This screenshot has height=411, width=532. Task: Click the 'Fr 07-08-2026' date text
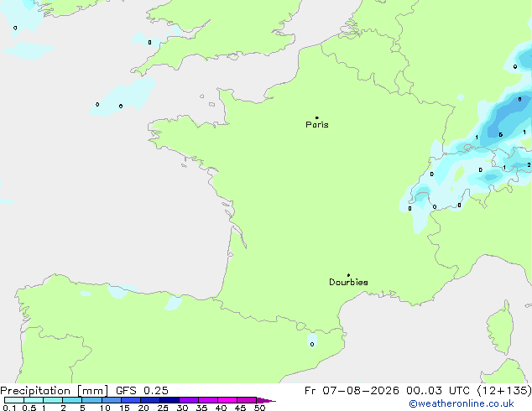coord(352,391)
